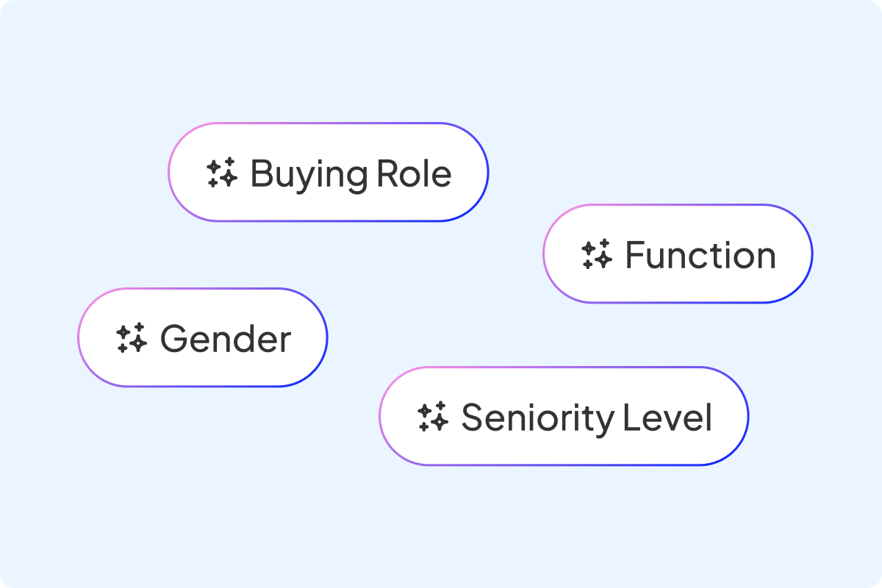Viewport: 882px width, 588px height.
Task: Click the "Seniority Level" text label
Action: tap(587, 417)
